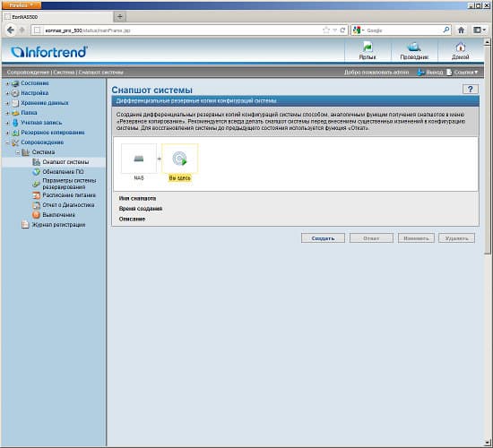This screenshot has width=493, height=448.
Task: Click the help question mark button
Action: [x=470, y=90]
